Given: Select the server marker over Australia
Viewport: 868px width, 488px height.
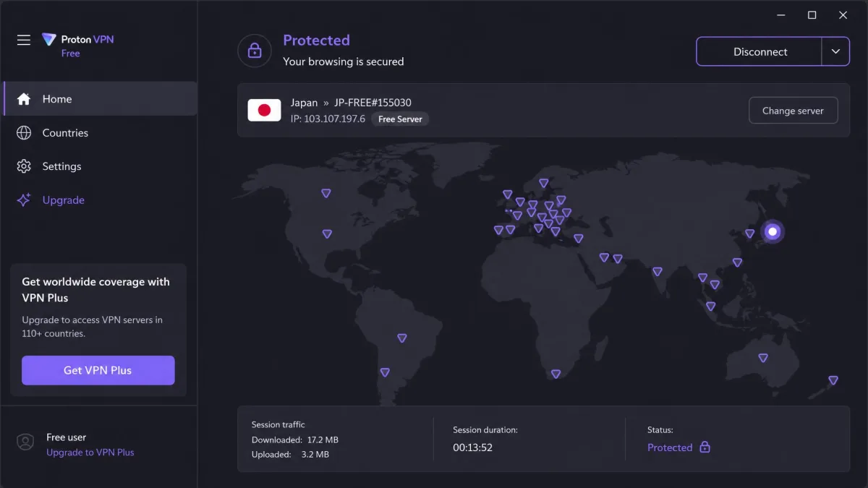Looking at the screenshot, I should pos(763,358).
